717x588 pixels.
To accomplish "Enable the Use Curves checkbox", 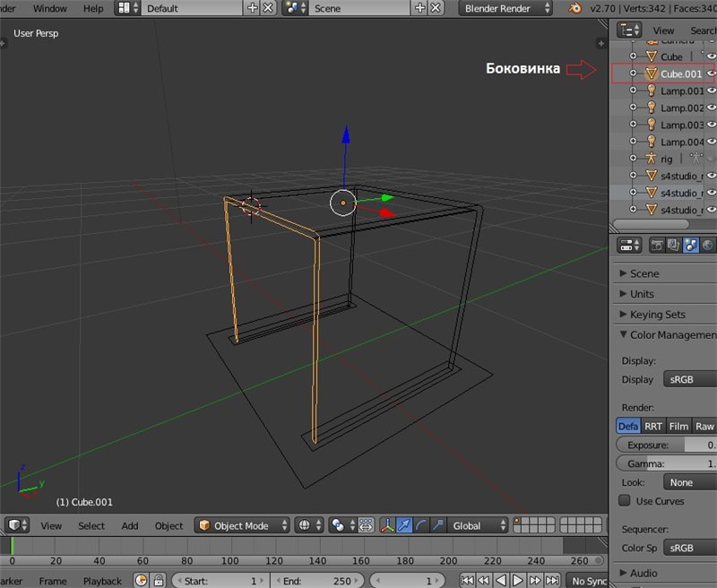I will tap(626, 501).
